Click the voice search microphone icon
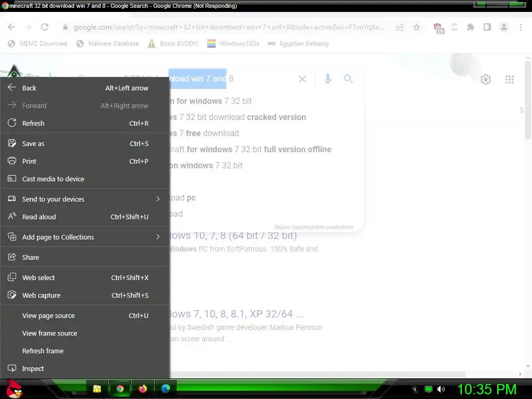The image size is (532, 399). [x=328, y=79]
